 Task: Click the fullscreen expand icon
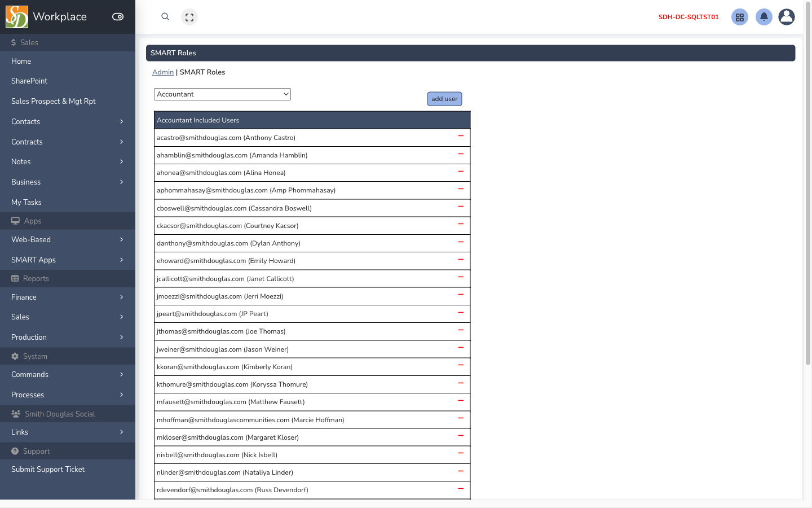pos(189,17)
